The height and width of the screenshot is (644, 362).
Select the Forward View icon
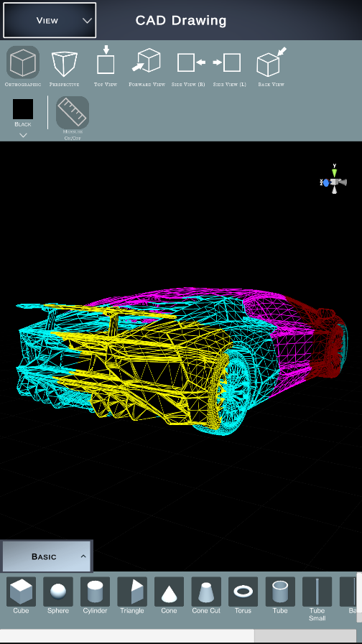[x=147, y=60]
